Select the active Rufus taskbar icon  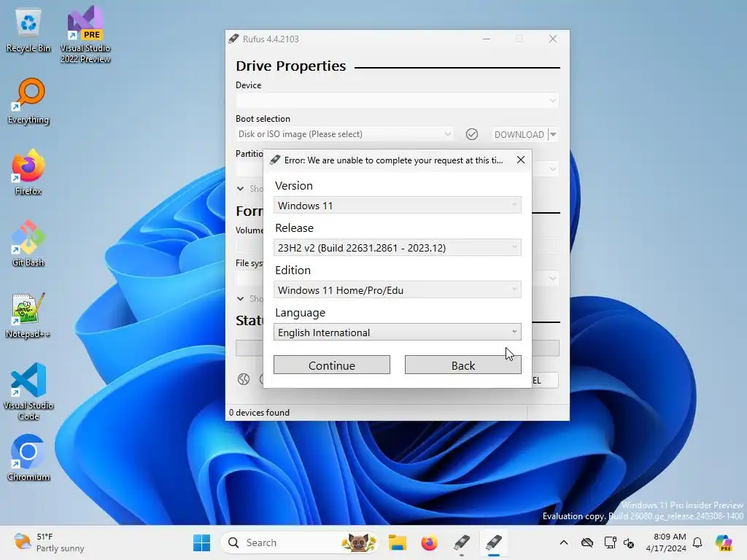point(494,542)
